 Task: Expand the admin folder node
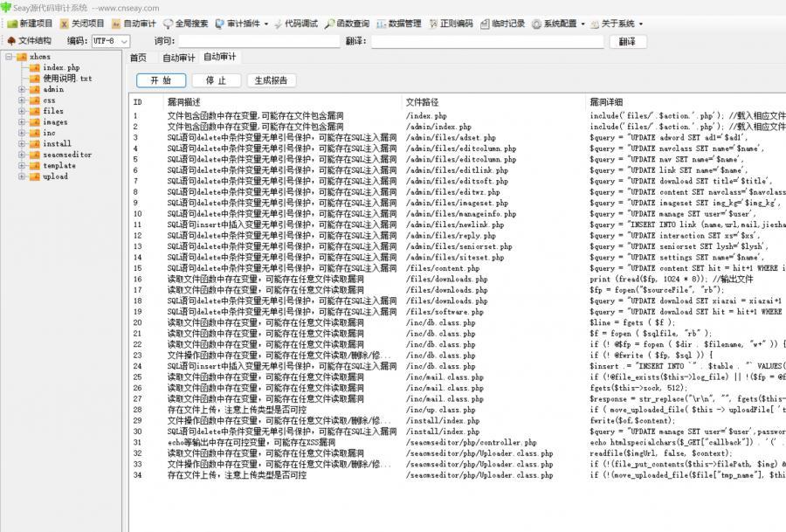[x=22, y=89]
